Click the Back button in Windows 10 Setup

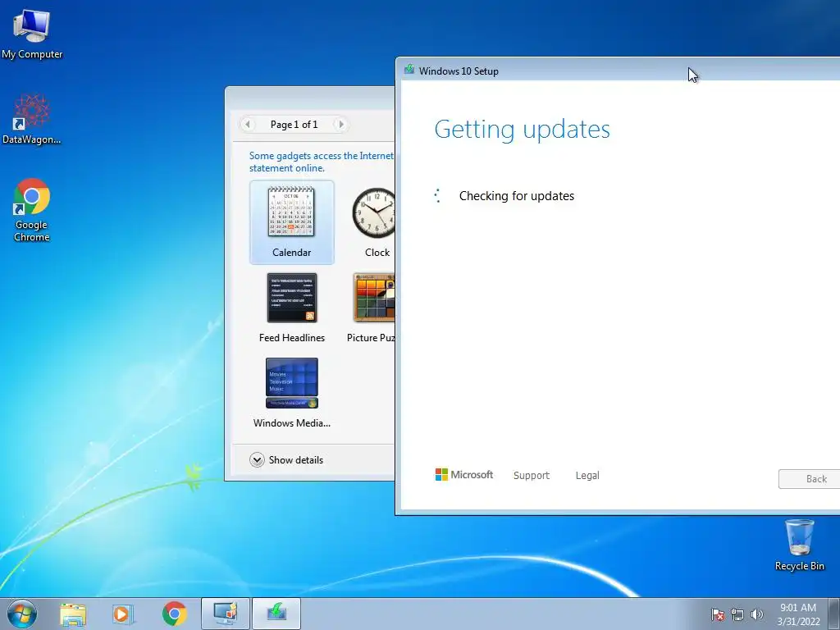810,479
